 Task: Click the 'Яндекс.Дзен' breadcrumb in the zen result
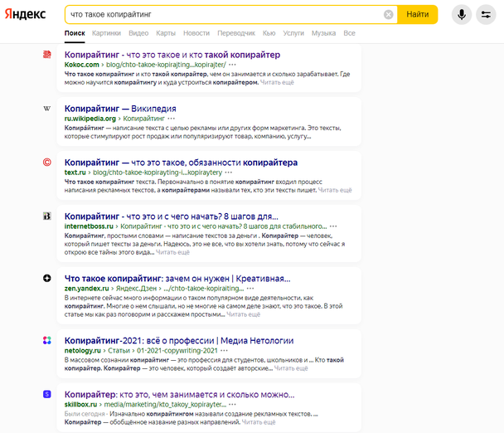[x=136, y=289]
